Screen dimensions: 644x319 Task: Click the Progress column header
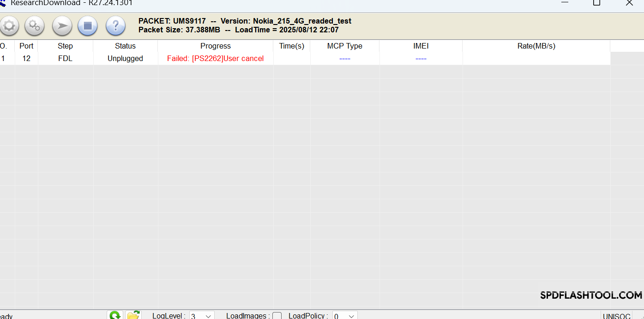pyautogui.click(x=216, y=46)
